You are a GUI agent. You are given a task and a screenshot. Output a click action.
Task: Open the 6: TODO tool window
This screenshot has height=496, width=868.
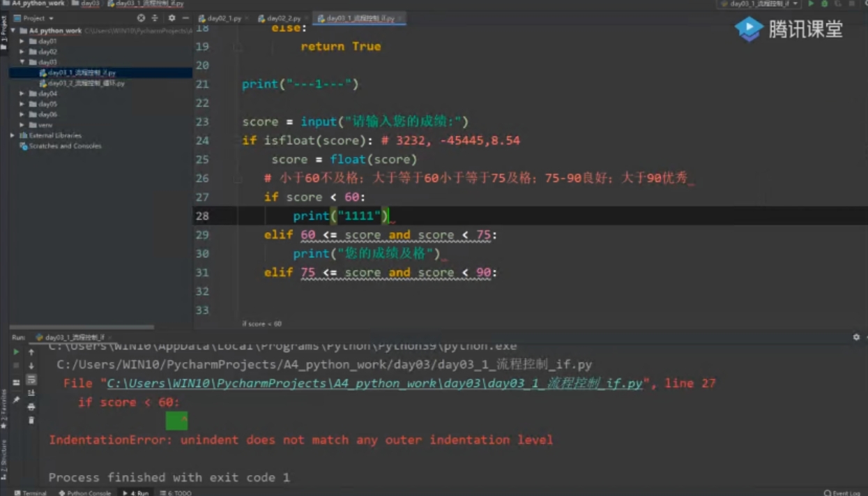pyautogui.click(x=176, y=493)
